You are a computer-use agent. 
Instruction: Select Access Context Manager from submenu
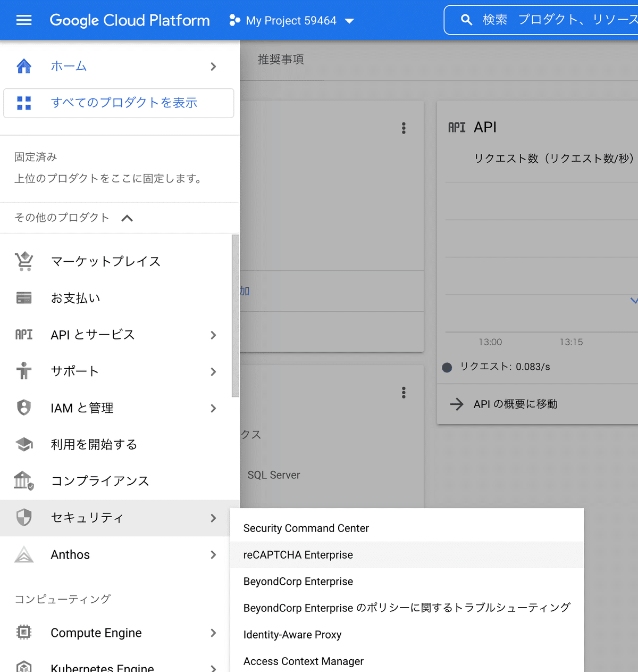(x=407, y=661)
